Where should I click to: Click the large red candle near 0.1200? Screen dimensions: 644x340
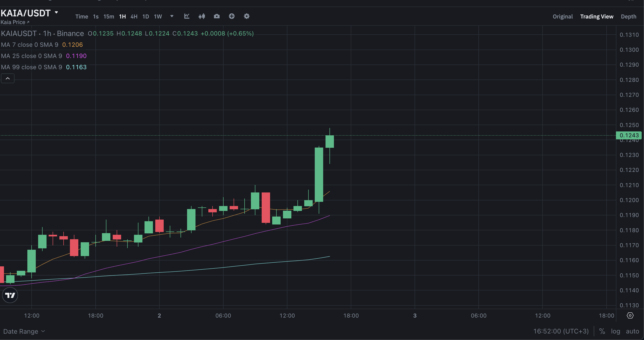[x=266, y=207]
